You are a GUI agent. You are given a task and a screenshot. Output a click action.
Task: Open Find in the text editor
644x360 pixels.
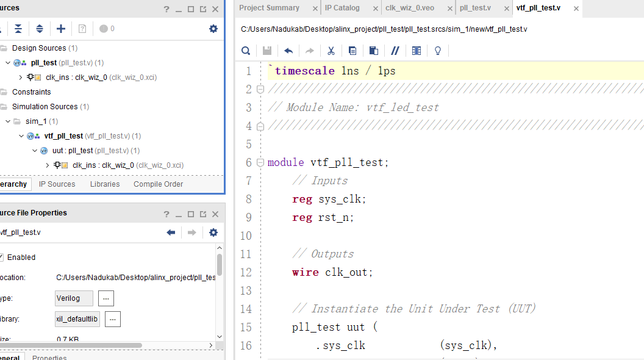[x=246, y=51]
